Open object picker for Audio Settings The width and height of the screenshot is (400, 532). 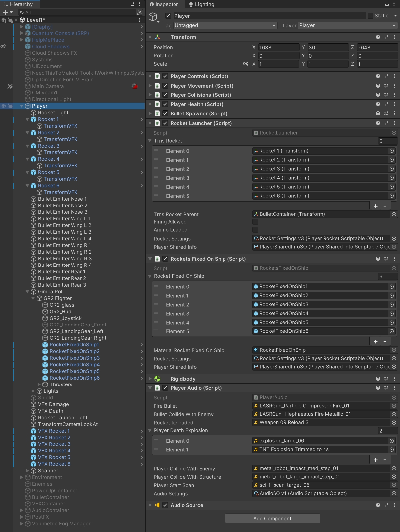(394, 493)
